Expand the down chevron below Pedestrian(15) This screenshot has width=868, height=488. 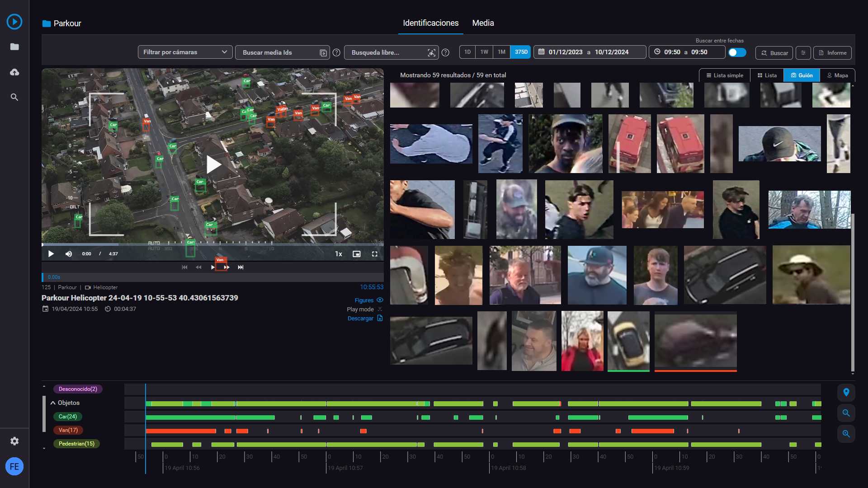click(44, 448)
